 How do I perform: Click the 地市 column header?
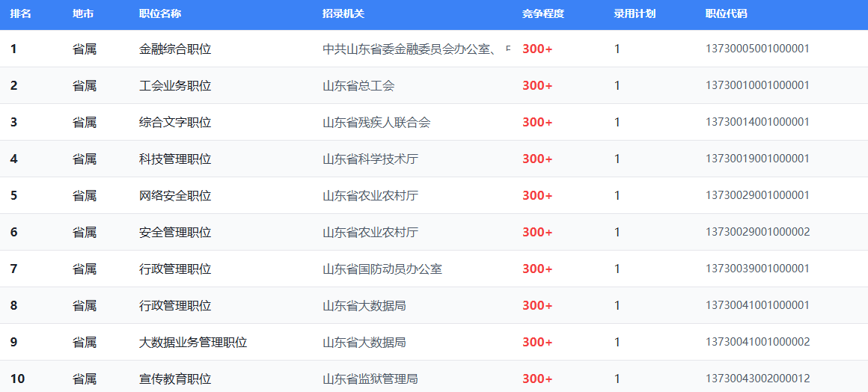(x=84, y=14)
